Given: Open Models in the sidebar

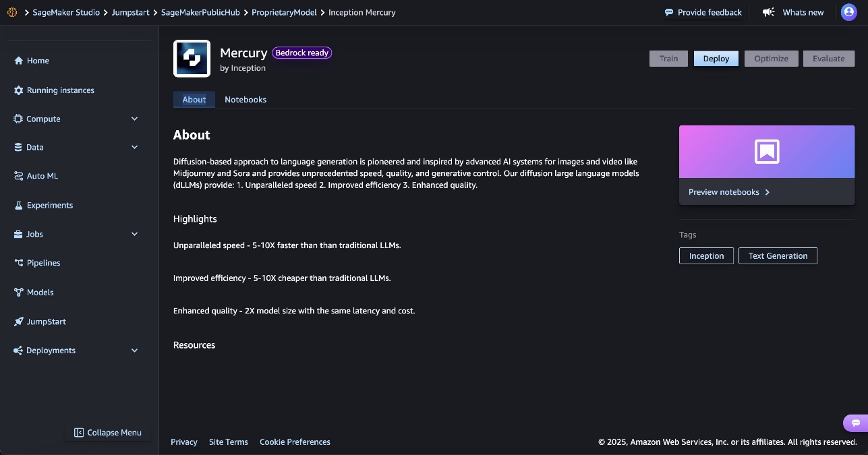Looking at the screenshot, I should pos(34,293).
